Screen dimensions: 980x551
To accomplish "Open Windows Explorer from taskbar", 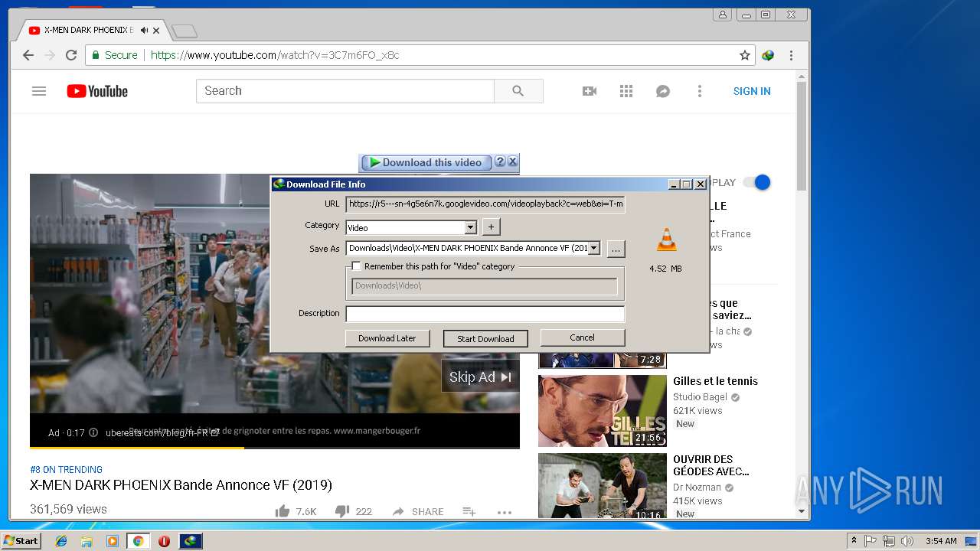I will [x=87, y=541].
